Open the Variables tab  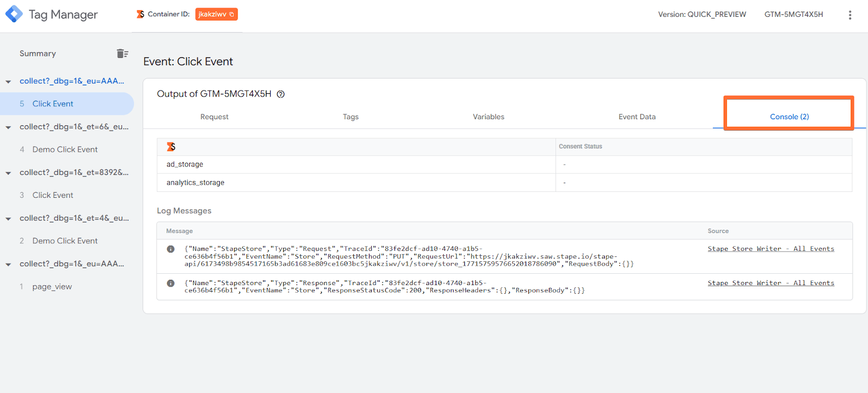point(488,117)
